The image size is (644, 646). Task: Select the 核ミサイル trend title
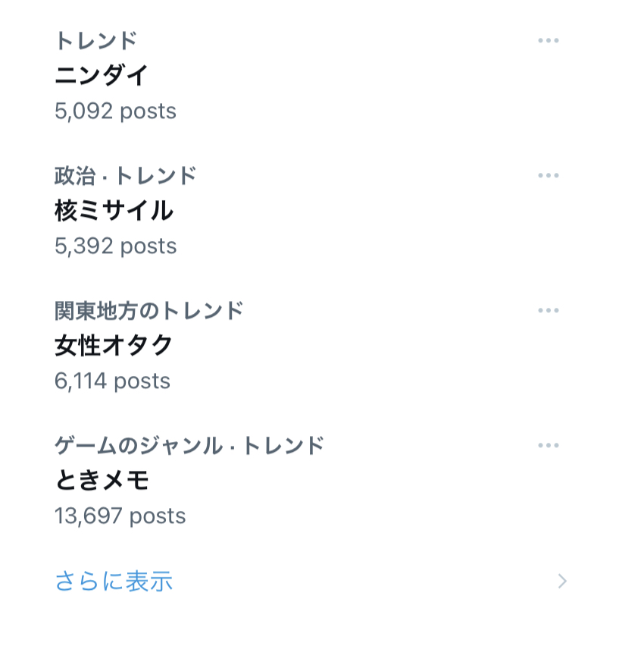pyautogui.click(x=114, y=211)
